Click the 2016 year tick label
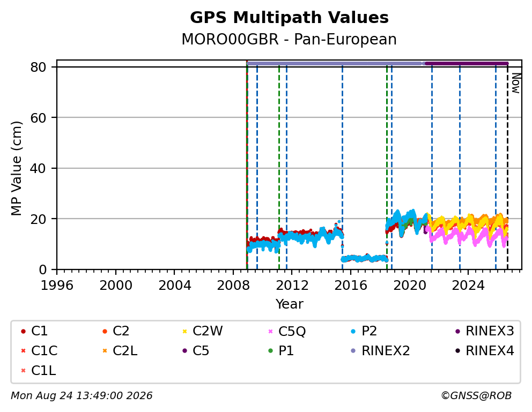 pyautogui.click(x=351, y=286)
